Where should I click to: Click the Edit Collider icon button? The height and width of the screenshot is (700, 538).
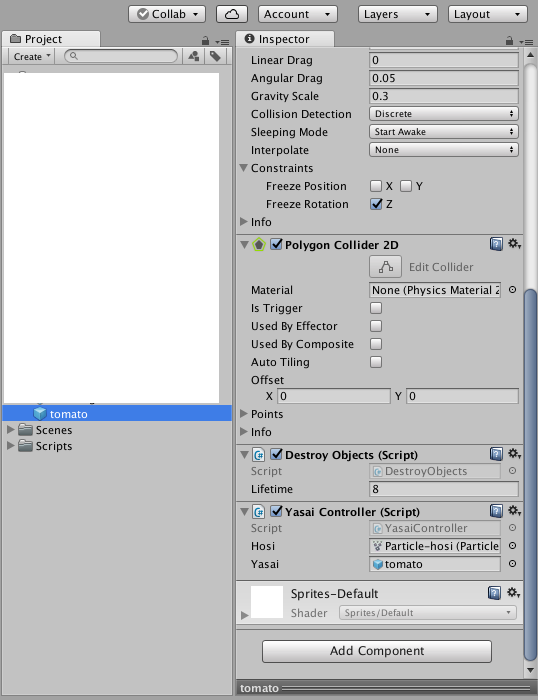(385, 267)
